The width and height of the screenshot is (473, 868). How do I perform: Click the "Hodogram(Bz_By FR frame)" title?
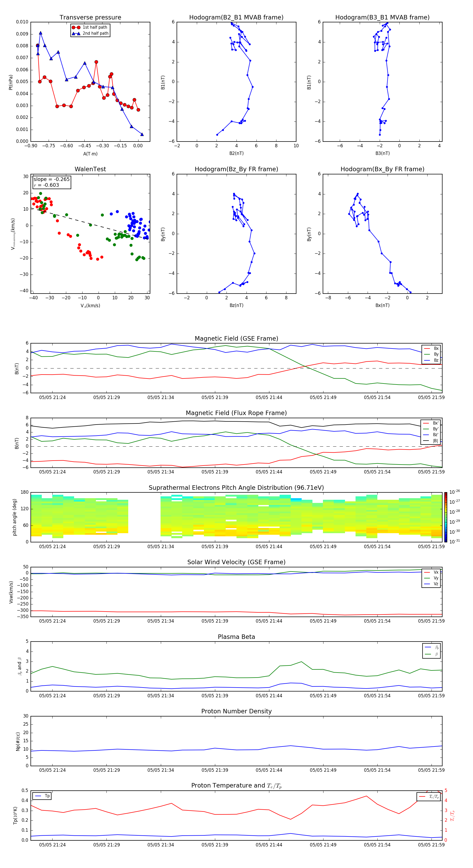coord(236,169)
